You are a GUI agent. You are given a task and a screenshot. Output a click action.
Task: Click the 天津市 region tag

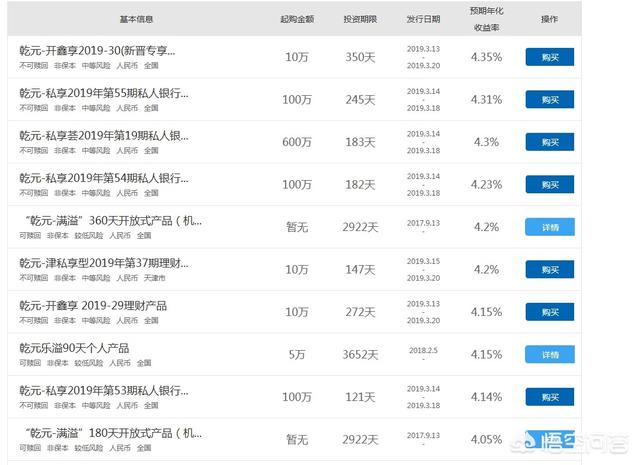click(x=154, y=278)
